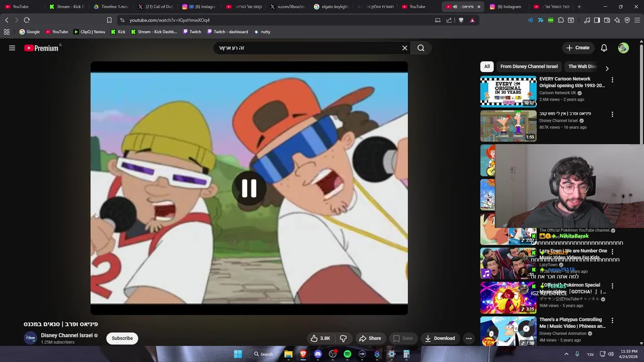The width and height of the screenshot is (644, 362).
Task: Open Discord from the taskbar
Action: pyautogui.click(x=317, y=354)
